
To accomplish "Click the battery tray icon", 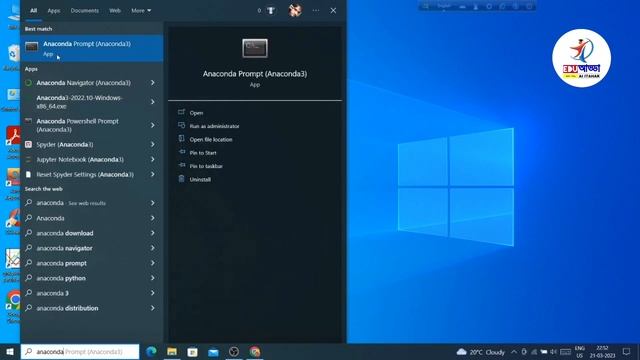I will [544, 352].
